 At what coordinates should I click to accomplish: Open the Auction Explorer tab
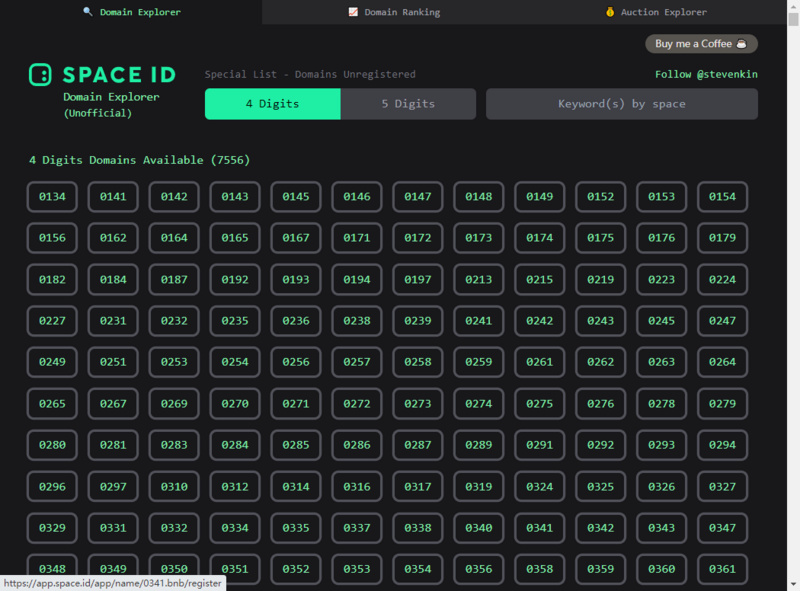[665, 12]
